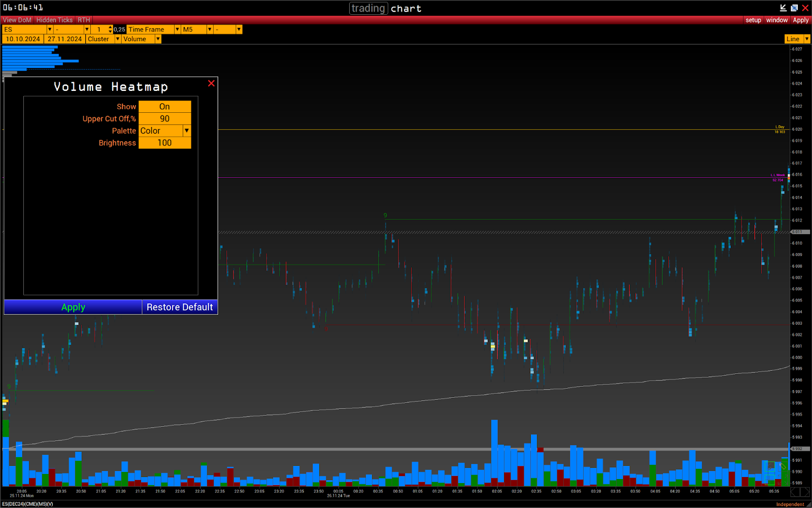812x508 pixels.
Task: Close the Volume Heatmap dialog
Action: (211, 83)
